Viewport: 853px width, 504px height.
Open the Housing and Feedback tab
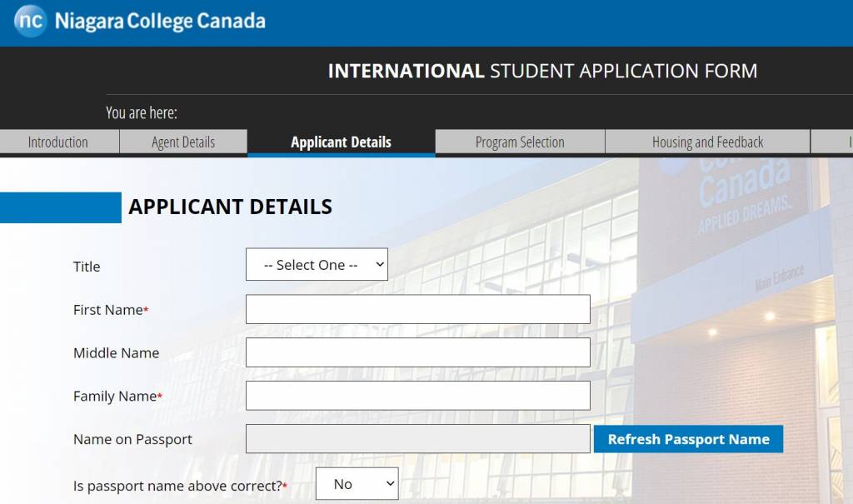[x=707, y=142]
